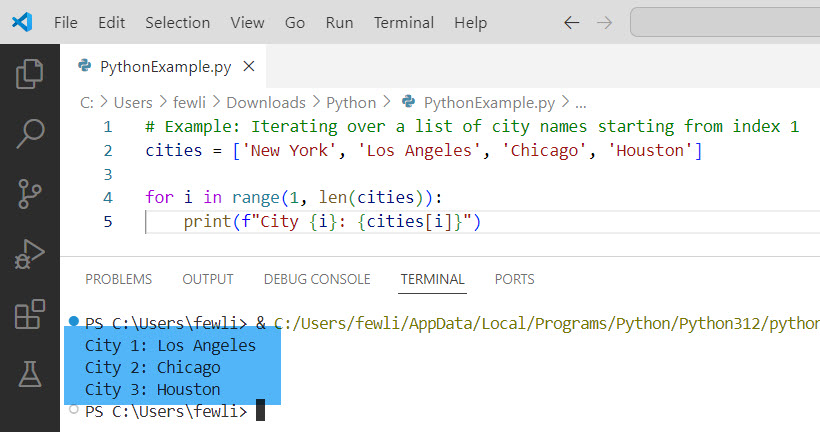820x432 pixels.
Task: Click the 'Chicago' string in code
Action: 544,151
